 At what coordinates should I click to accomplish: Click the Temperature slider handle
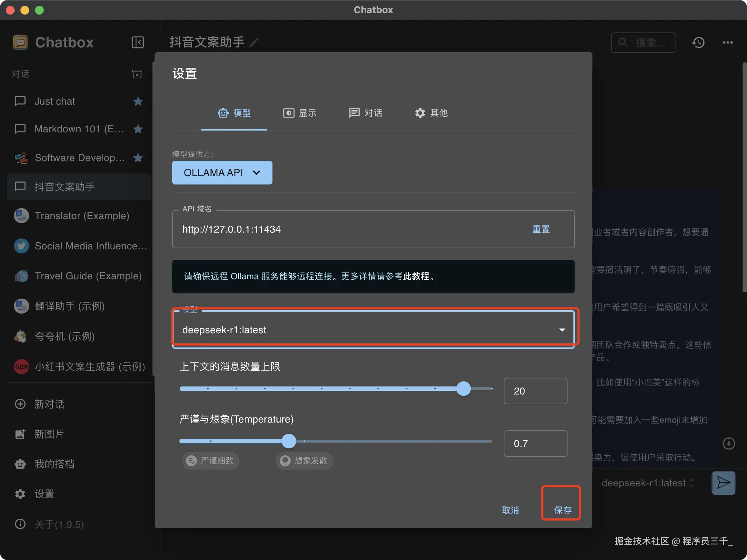(x=289, y=441)
